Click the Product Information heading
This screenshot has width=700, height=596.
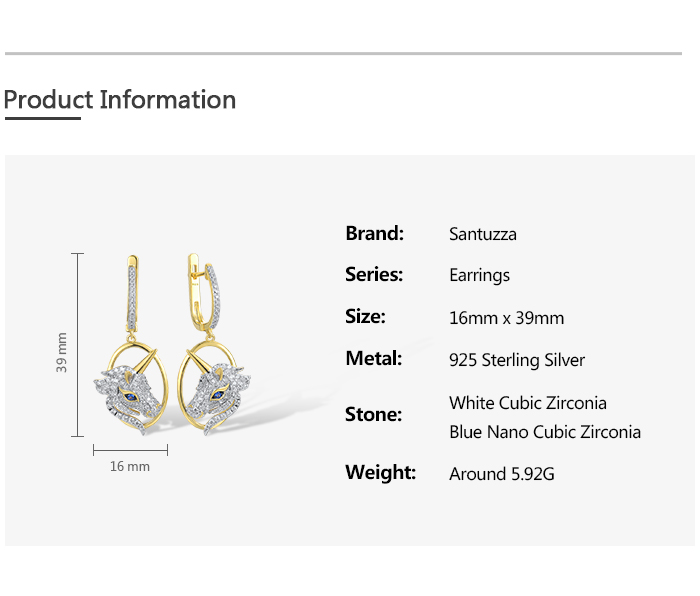120,100
